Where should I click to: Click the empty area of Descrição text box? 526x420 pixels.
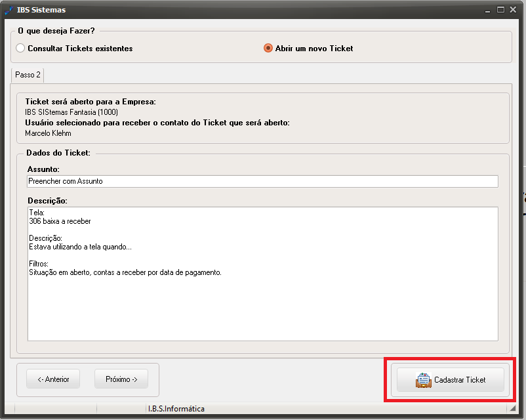coord(262,309)
